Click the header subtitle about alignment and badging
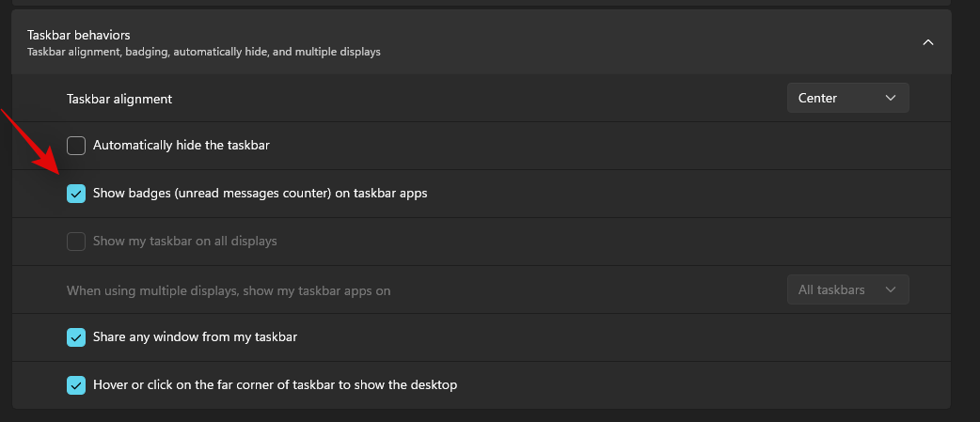Screen dimensions: 980x422 tap(203, 52)
